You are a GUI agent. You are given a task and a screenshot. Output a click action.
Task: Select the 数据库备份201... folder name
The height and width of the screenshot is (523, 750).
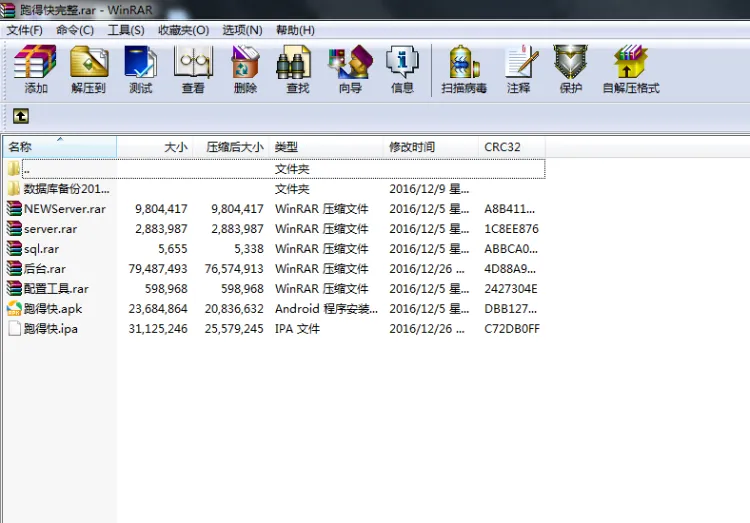click(66, 189)
